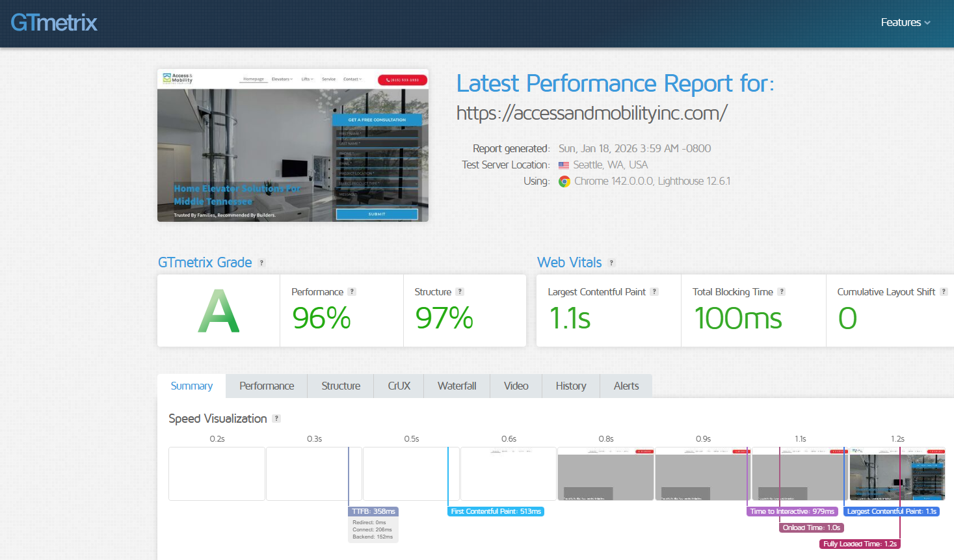
Task: Click the 97% Structure score
Action: [x=444, y=319]
